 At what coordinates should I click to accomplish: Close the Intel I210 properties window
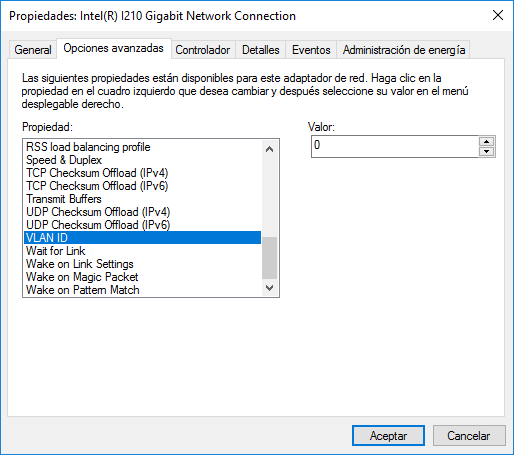[x=498, y=15]
